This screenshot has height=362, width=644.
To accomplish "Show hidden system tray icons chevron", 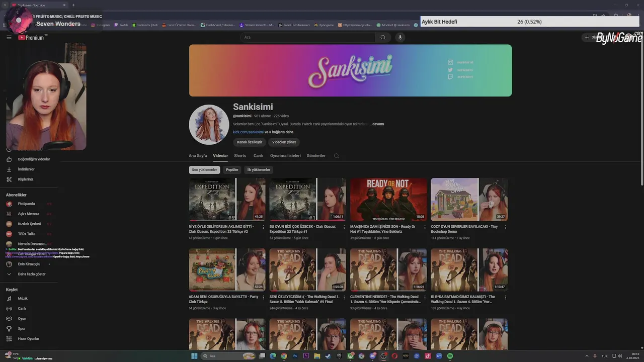I will 587,356.
